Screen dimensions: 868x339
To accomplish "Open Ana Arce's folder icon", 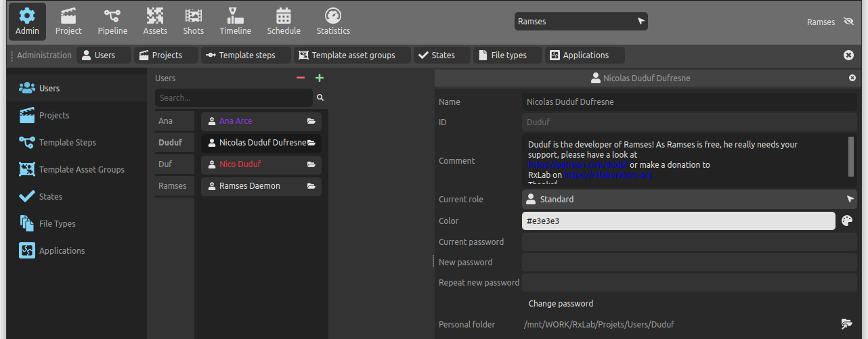I will click(x=311, y=121).
